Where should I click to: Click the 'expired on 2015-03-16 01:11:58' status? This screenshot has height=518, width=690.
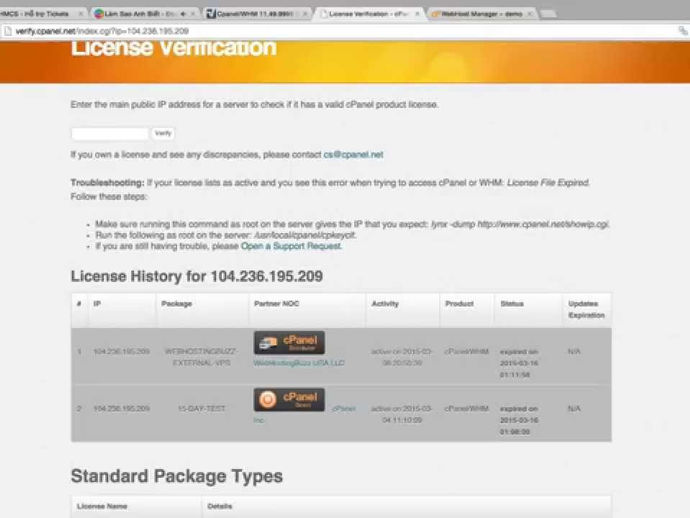[519, 364]
